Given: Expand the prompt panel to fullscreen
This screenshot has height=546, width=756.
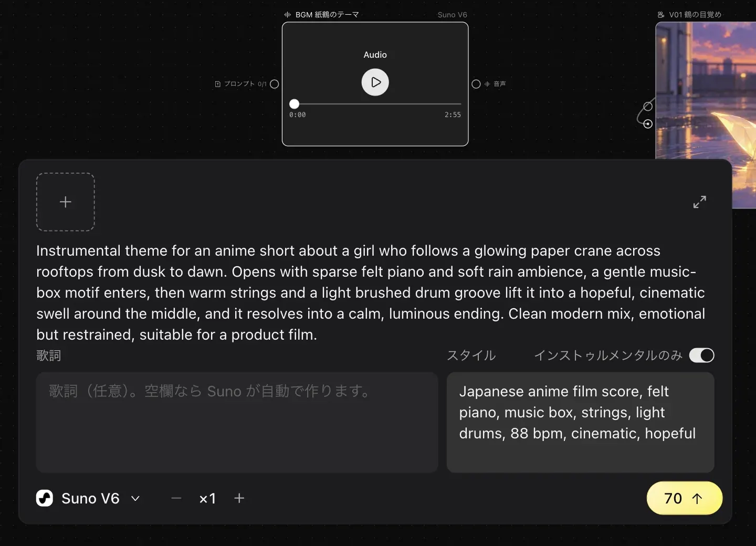Looking at the screenshot, I should [x=700, y=202].
